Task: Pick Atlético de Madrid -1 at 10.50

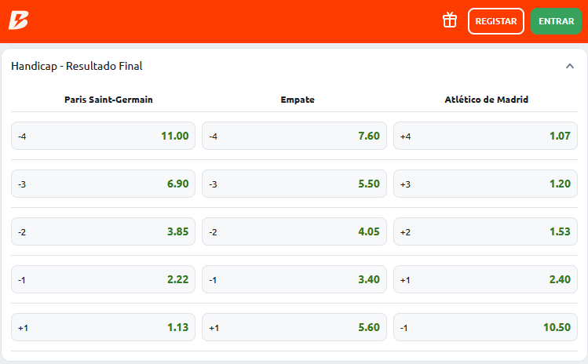Action: click(485, 327)
